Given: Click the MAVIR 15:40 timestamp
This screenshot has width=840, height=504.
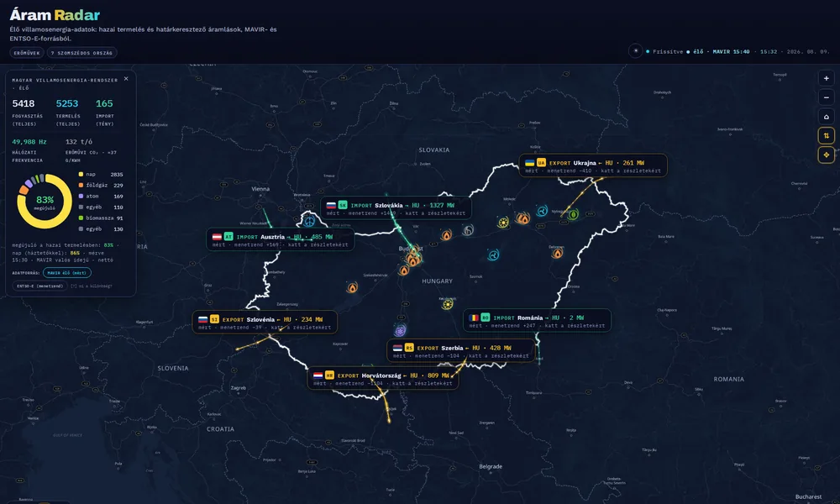Looking at the screenshot, I should [731, 52].
